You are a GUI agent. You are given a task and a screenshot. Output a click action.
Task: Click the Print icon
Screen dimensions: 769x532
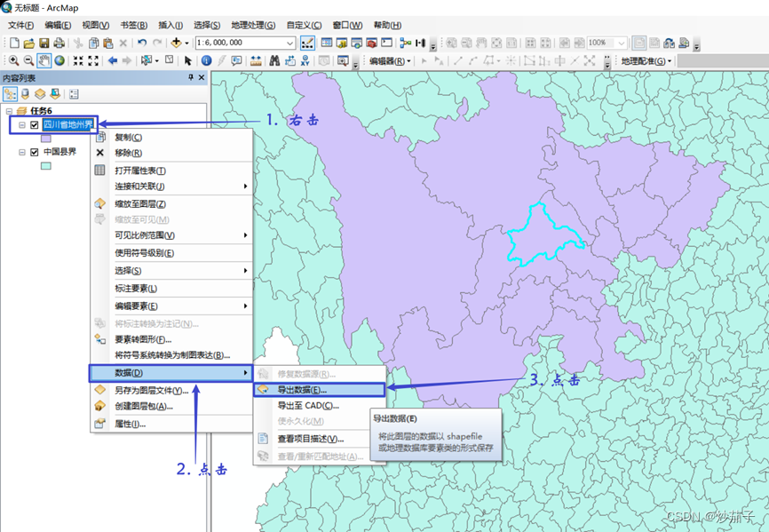(59, 44)
